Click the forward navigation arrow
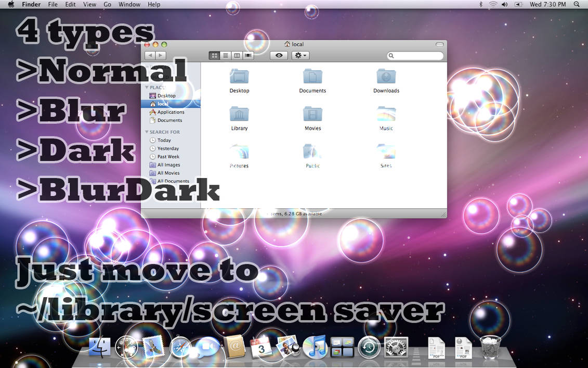The height and width of the screenshot is (368, 588). [160, 55]
